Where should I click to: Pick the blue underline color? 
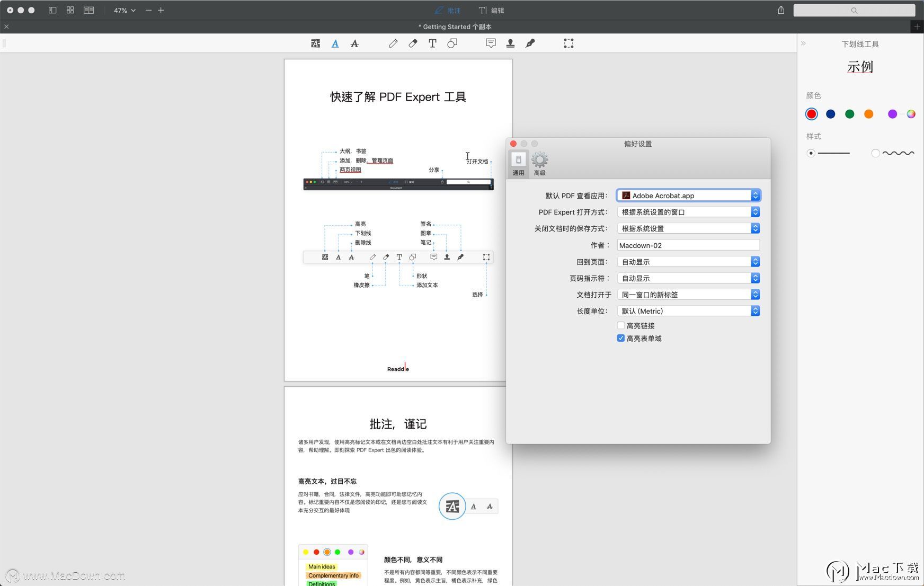[831, 114]
